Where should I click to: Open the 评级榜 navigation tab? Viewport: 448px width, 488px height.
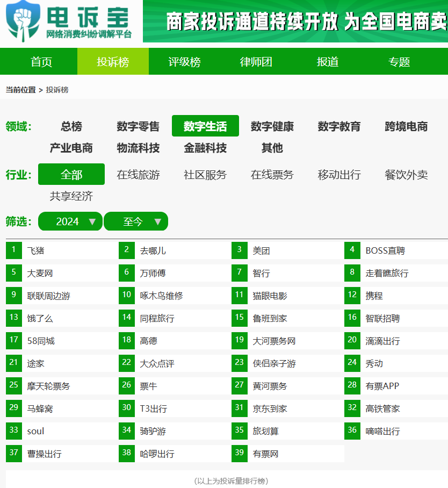click(184, 62)
